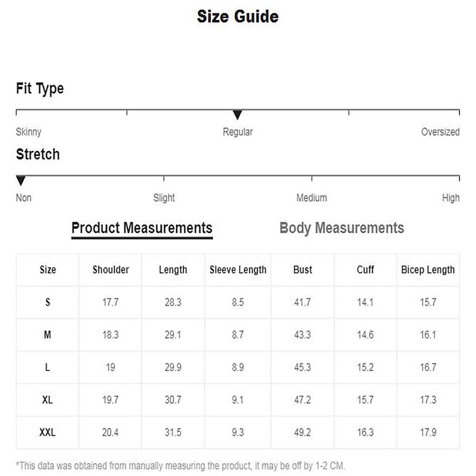
Task: Select the Skinny fit label
Action: pos(29,132)
